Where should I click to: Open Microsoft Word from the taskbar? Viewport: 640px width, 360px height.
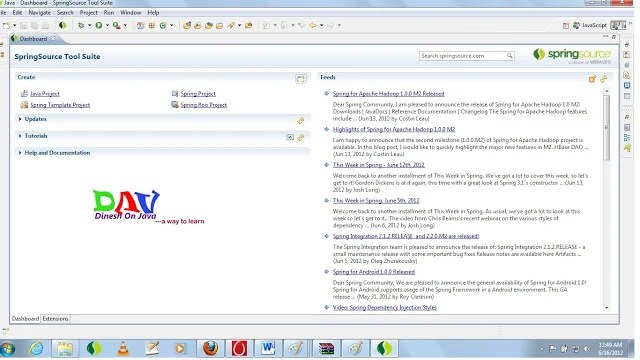tap(268, 349)
